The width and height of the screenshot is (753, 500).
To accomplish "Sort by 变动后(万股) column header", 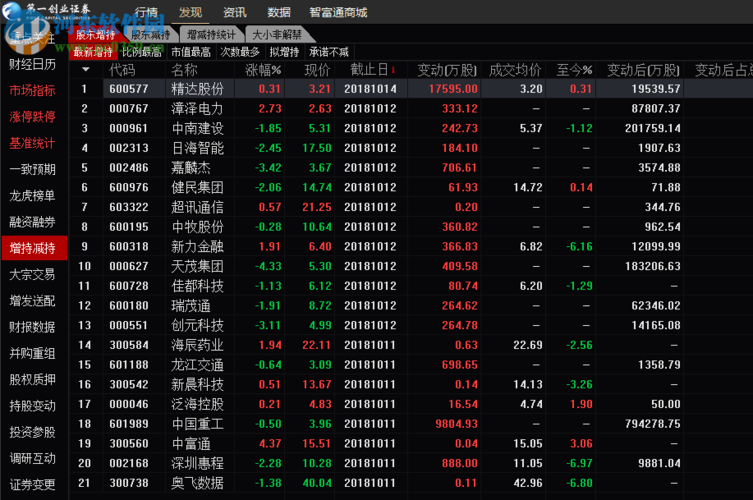I will pyautogui.click(x=644, y=70).
